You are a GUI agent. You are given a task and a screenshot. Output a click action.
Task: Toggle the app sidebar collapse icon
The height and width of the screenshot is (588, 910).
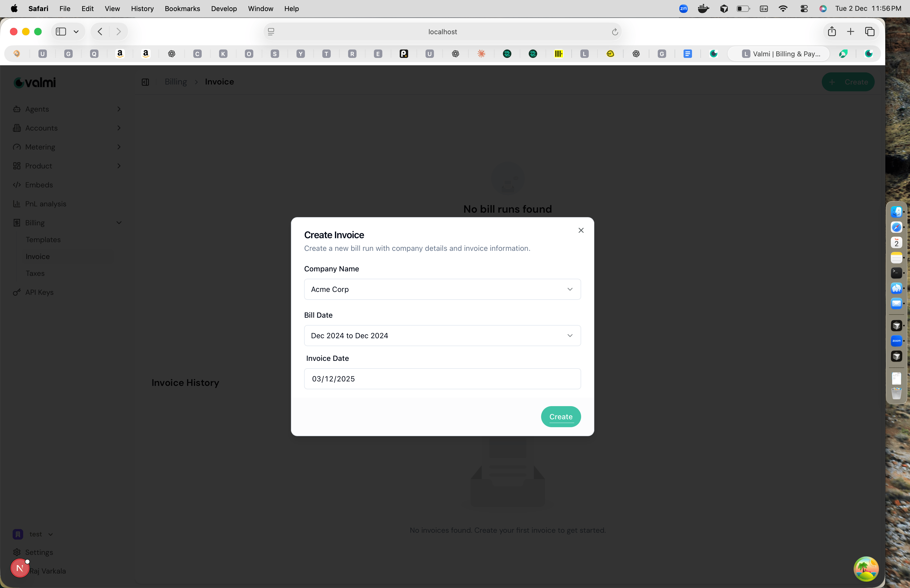tap(145, 82)
